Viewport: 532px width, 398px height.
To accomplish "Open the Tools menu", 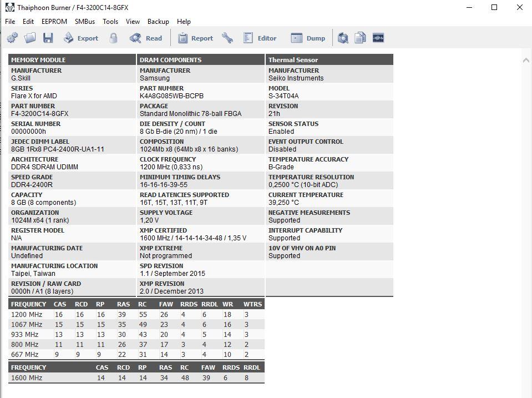I will pos(110,22).
